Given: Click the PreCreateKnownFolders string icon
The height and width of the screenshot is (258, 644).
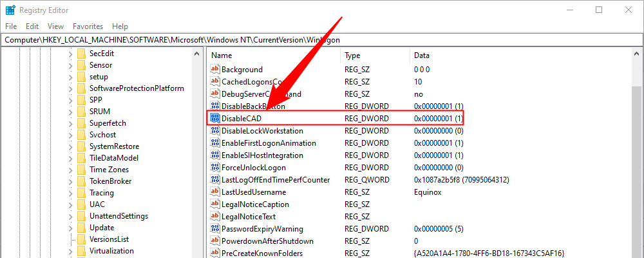Looking at the screenshot, I should pyautogui.click(x=215, y=253).
